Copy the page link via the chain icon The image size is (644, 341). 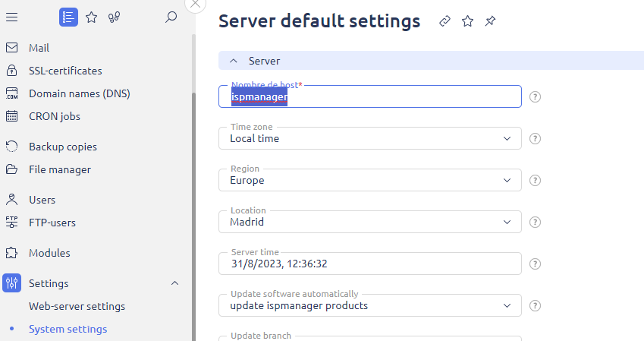click(445, 21)
